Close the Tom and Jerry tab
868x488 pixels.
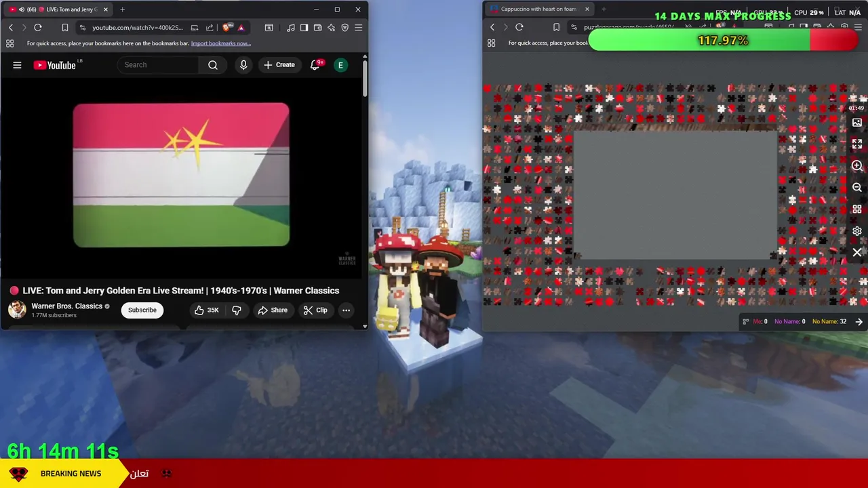[105, 9]
